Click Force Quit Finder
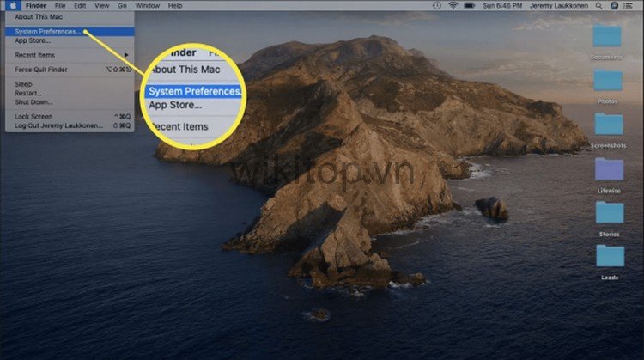 click(43, 70)
